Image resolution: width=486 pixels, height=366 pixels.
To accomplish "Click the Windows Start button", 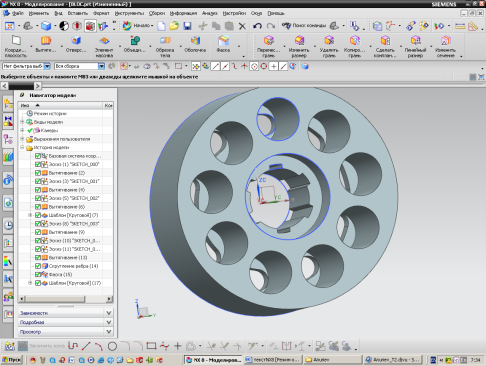I will click(x=12, y=360).
